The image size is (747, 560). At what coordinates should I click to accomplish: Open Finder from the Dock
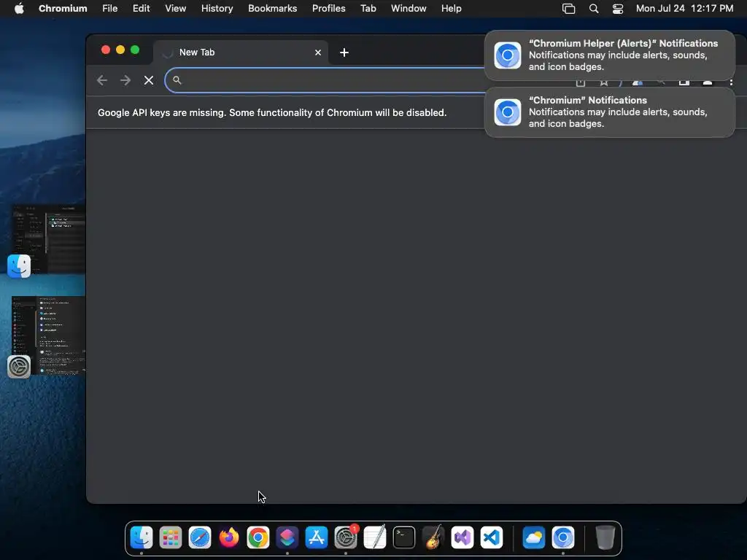pos(142,537)
